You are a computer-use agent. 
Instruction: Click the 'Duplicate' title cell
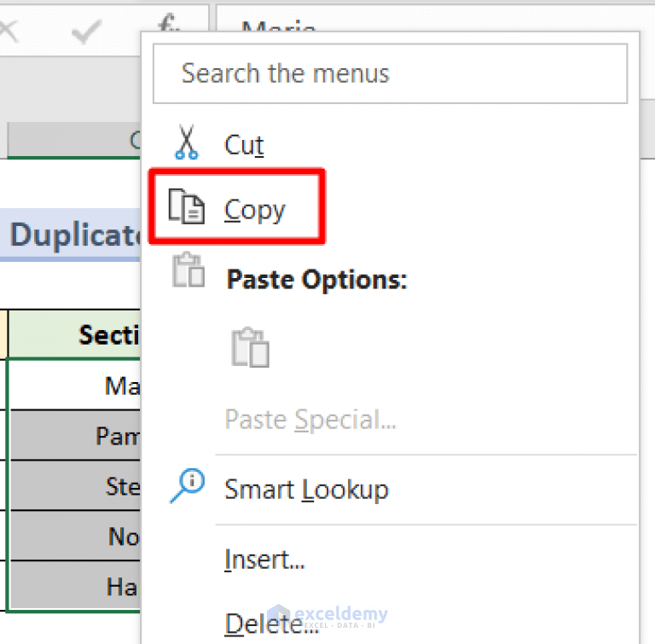pos(70,235)
